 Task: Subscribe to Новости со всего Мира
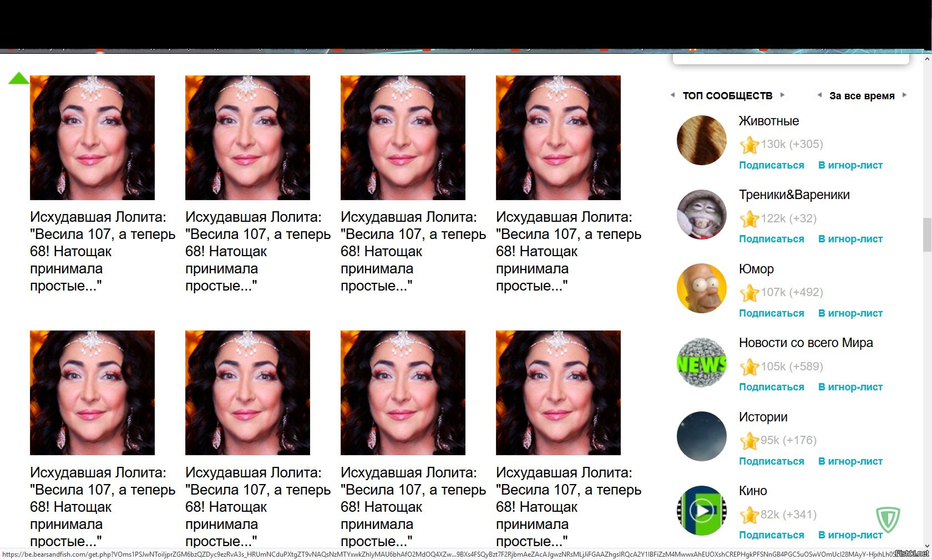771,387
